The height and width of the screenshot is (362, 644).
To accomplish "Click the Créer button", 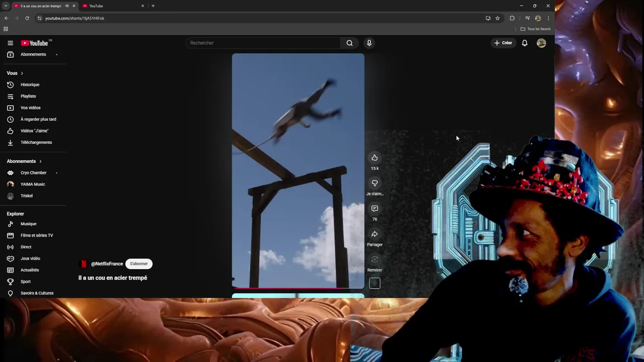I will point(503,43).
